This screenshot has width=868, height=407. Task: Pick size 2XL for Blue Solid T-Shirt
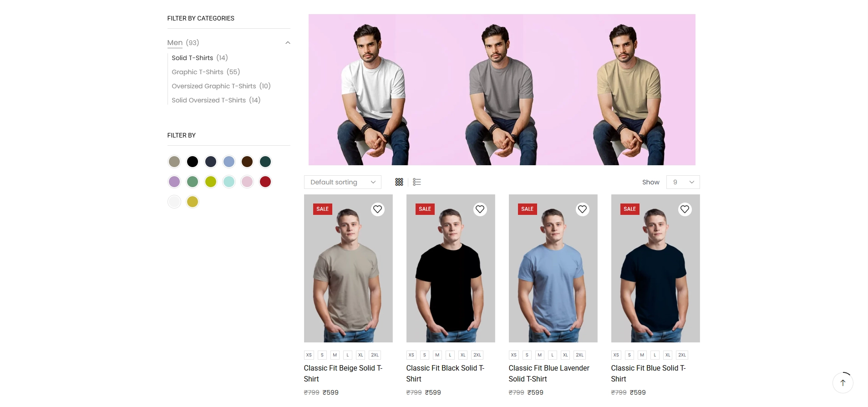[682, 355]
